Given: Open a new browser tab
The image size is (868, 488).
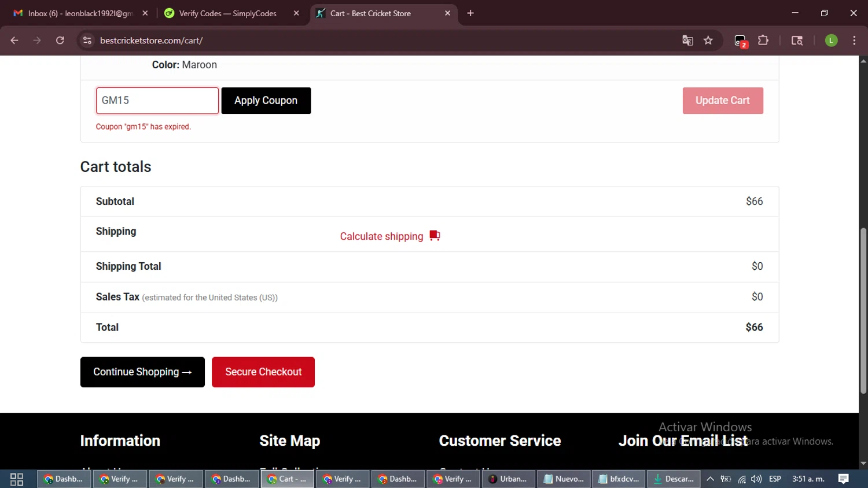Looking at the screenshot, I should coord(470,13).
